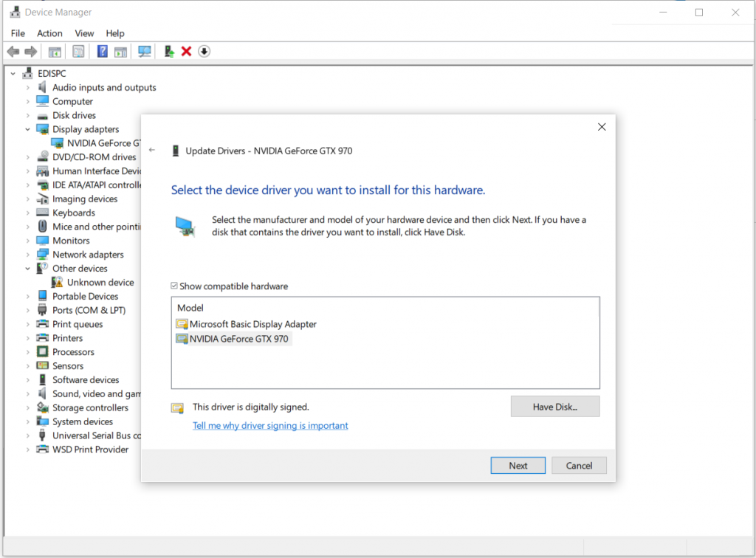756x558 pixels.
Task: Click the Audio inputs and outputs speaker icon
Action: (x=42, y=87)
